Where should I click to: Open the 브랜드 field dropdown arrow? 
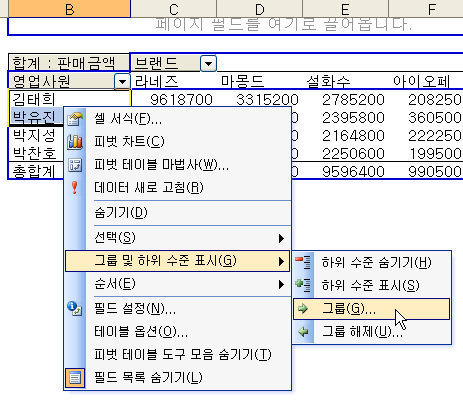[x=209, y=63]
